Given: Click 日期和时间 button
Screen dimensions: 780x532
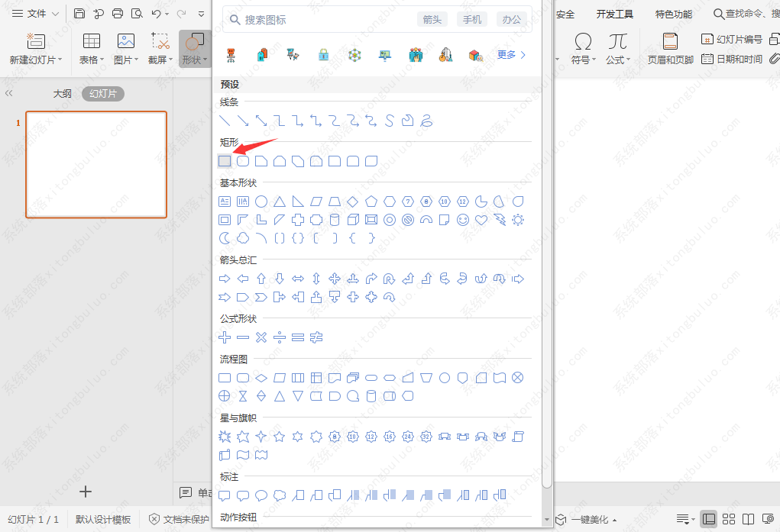Looking at the screenshot, I should tap(732, 60).
